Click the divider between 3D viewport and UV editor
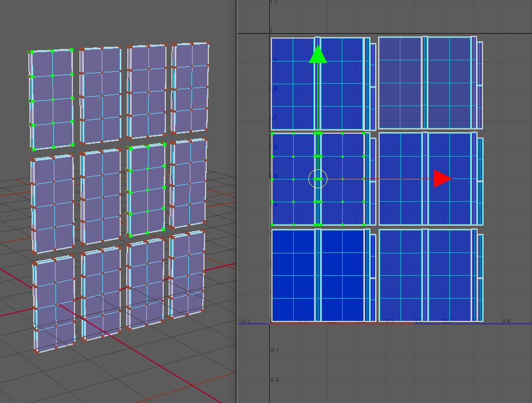Viewport: 532px width, 403px height. point(237,201)
